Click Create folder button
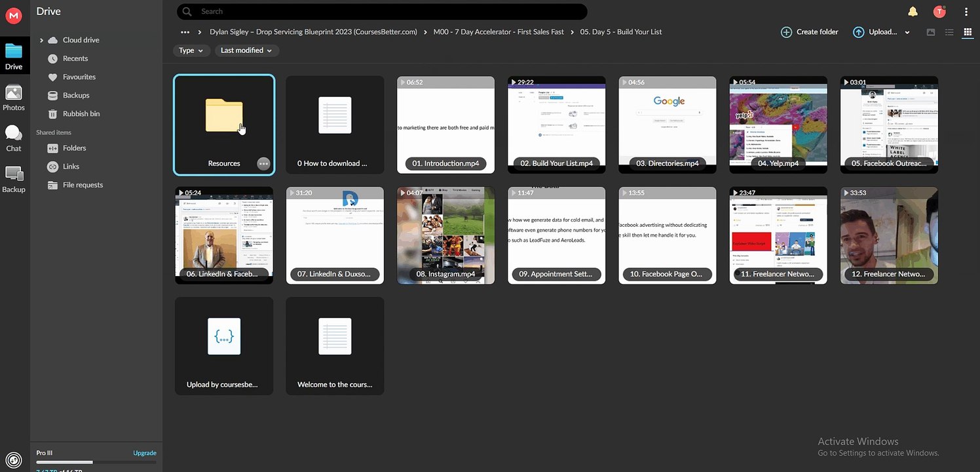The height and width of the screenshot is (472, 980). coord(809,32)
